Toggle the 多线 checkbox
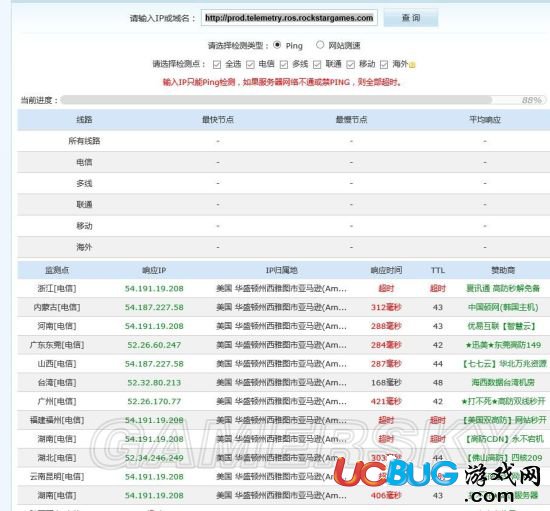 [284, 65]
